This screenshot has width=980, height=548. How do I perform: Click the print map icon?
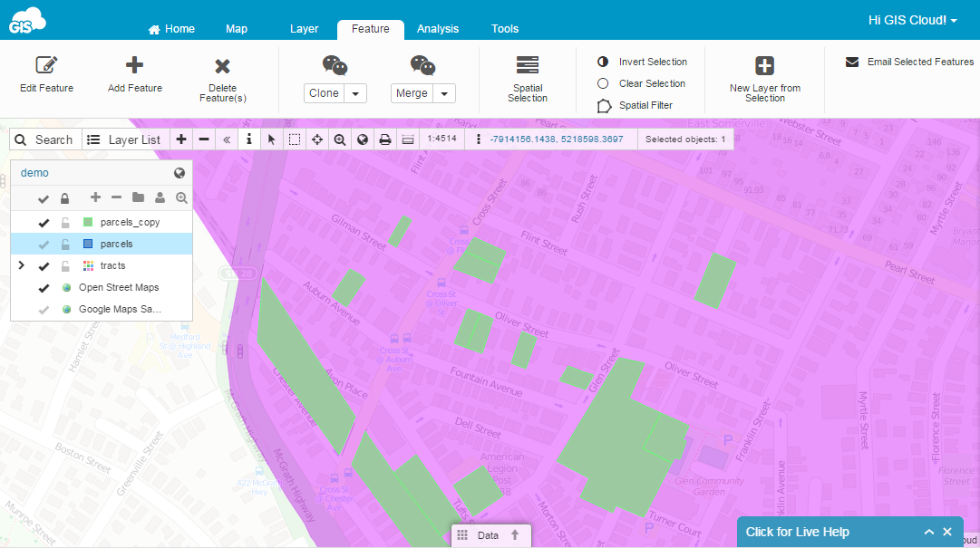tap(385, 139)
